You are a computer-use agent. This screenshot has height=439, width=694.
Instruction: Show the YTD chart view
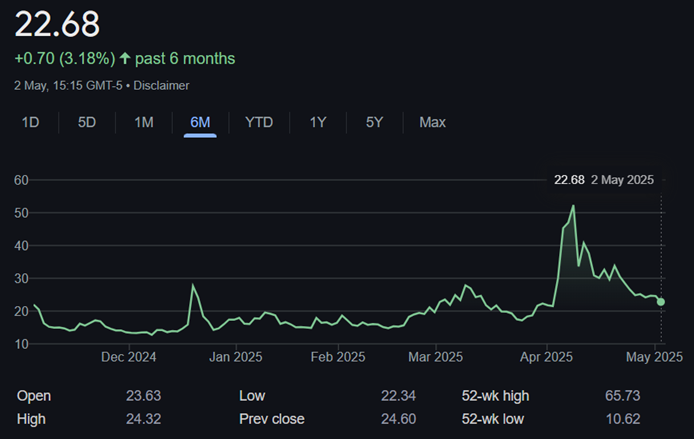click(259, 122)
